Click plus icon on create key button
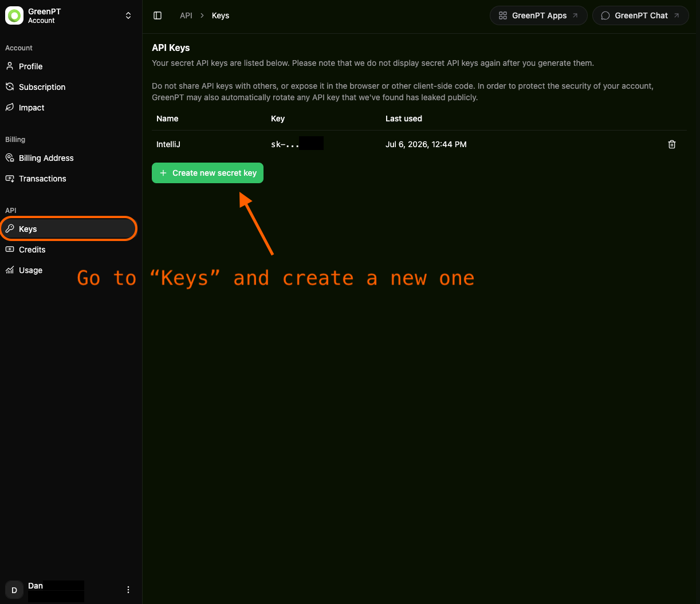 tap(163, 173)
